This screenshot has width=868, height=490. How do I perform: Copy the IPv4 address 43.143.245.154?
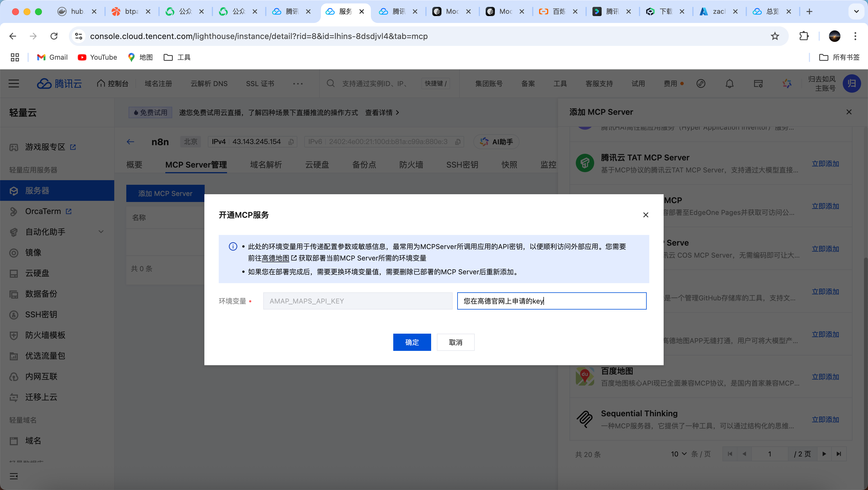coord(291,142)
